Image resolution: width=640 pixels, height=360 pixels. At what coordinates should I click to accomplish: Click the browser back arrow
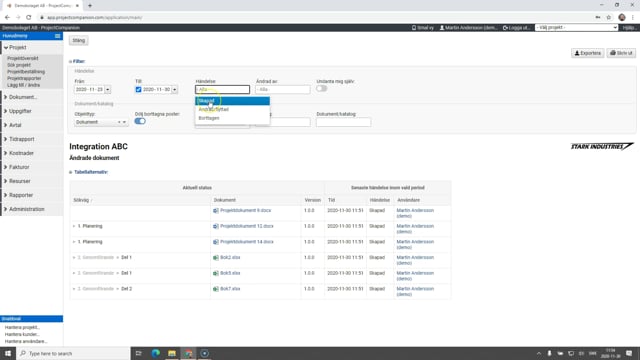7,18
